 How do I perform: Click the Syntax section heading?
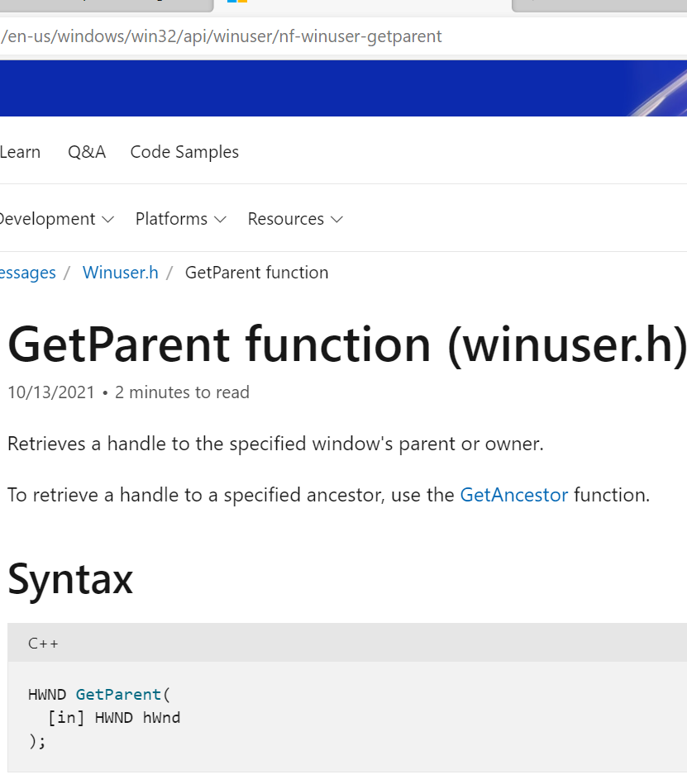[70, 579]
